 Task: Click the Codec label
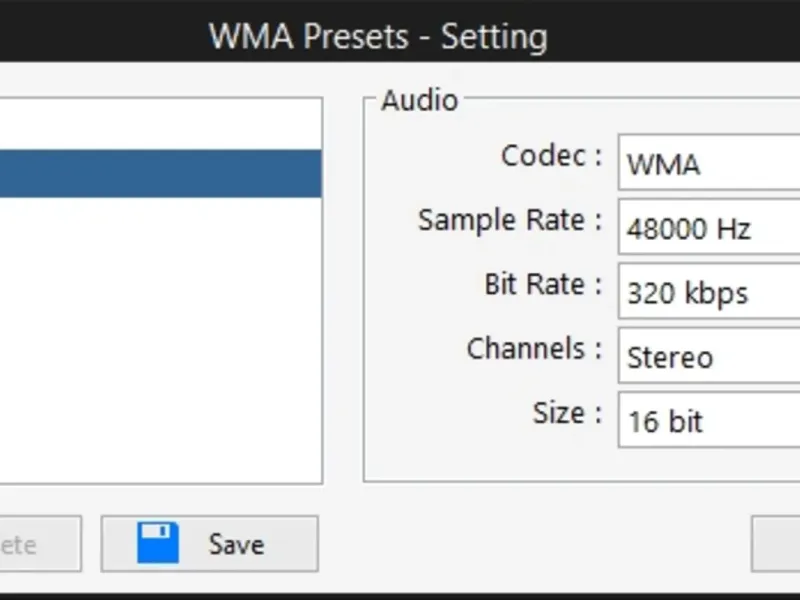coord(551,156)
